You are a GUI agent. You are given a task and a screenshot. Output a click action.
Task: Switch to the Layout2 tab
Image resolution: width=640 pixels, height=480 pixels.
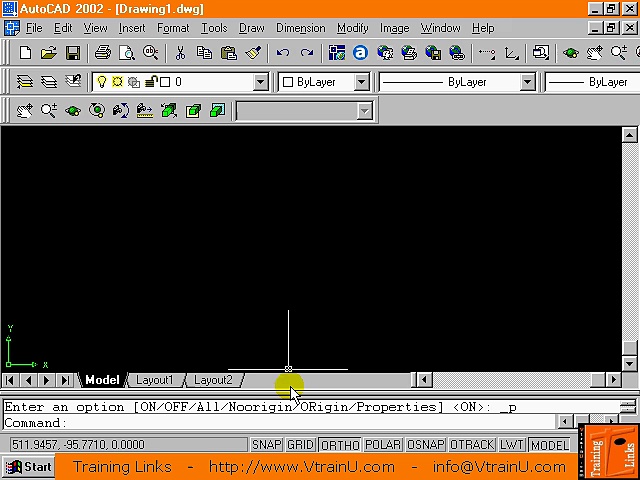[213, 380]
